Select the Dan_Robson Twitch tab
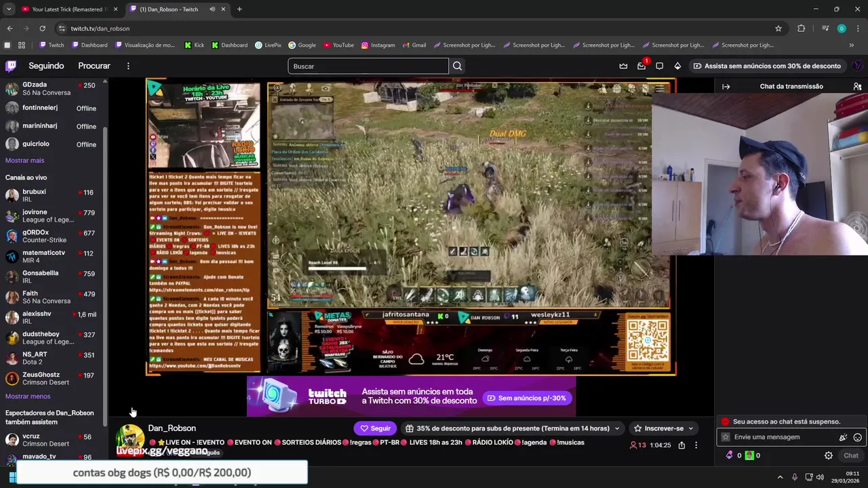The width and height of the screenshot is (868, 488). [178, 9]
